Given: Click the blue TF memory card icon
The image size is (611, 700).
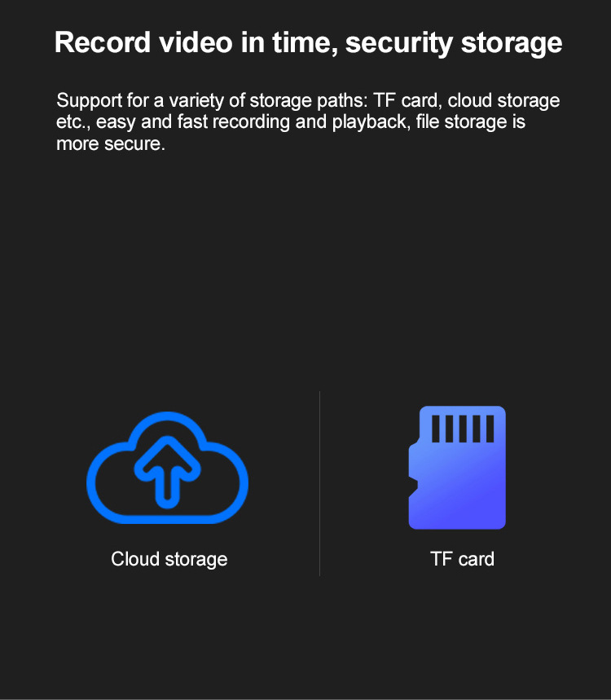Looking at the screenshot, I should click(x=457, y=468).
